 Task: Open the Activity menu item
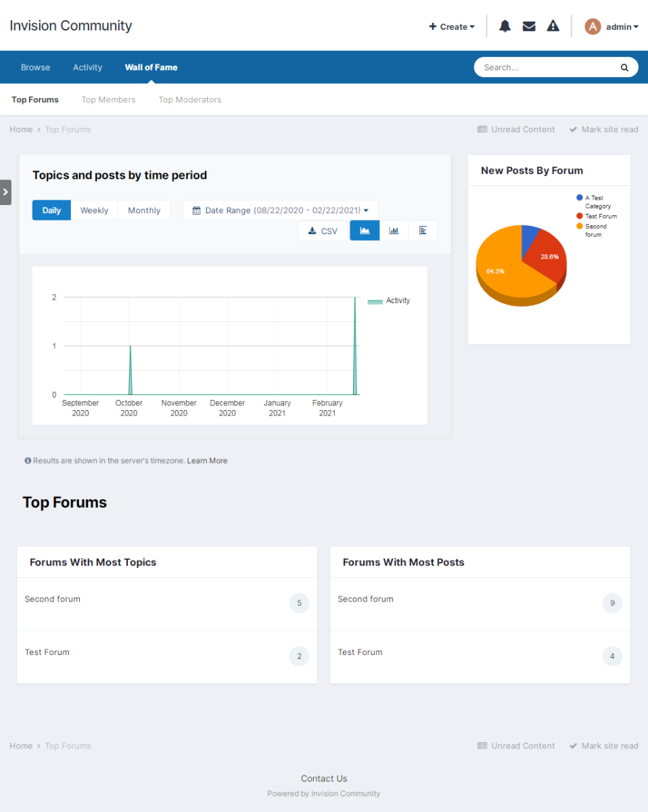tap(88, 68)
